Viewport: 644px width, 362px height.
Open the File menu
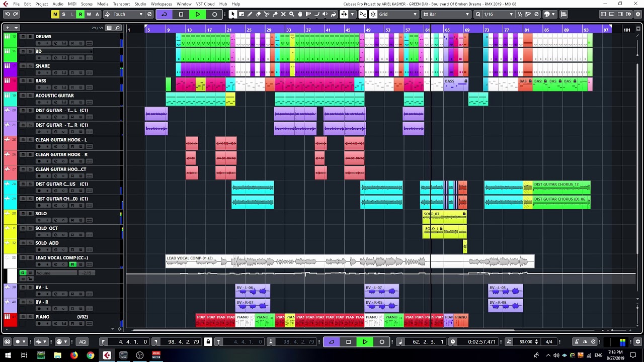click(x=16, y=4)
